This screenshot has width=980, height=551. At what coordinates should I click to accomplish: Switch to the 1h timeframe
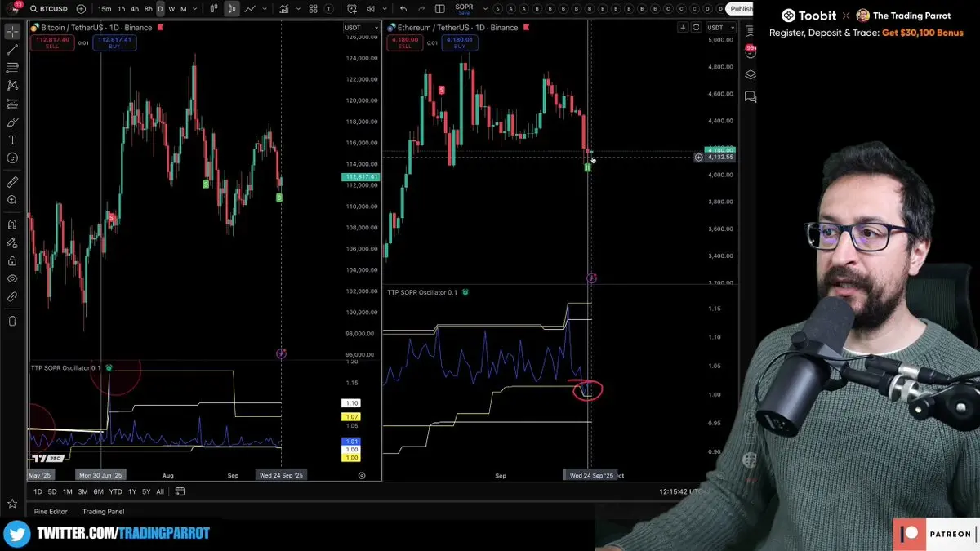(122, 9)
